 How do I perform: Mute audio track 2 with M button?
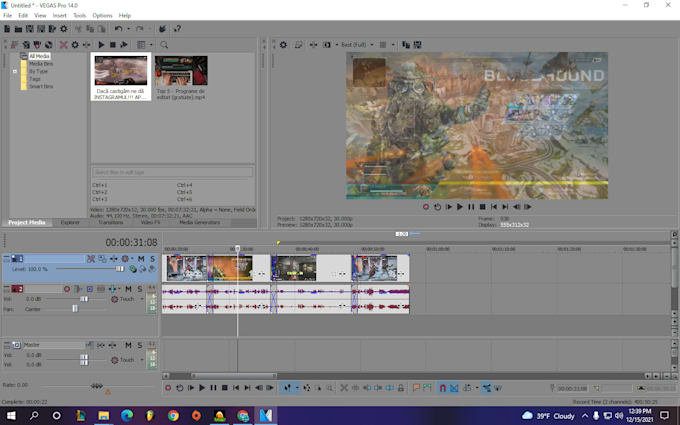point(128,289)
